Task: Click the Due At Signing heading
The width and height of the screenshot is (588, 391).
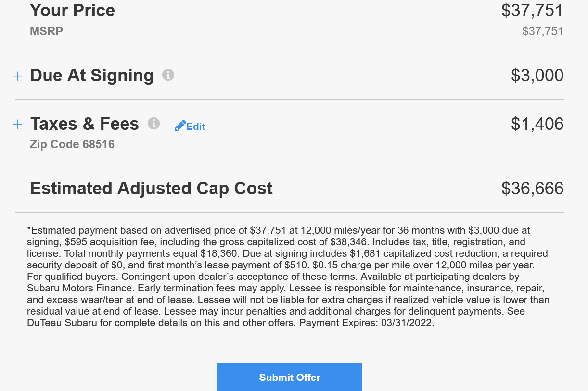Action: (x=92, y=76)
